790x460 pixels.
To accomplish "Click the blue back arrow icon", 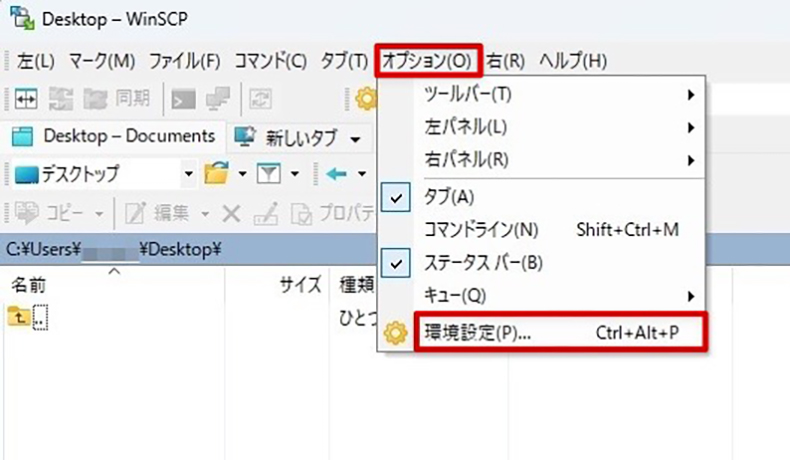I will coord(337,174).
